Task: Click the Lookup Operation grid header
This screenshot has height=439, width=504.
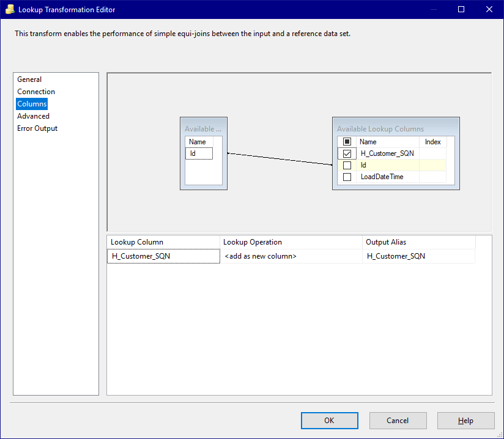Action: [291, 242]
